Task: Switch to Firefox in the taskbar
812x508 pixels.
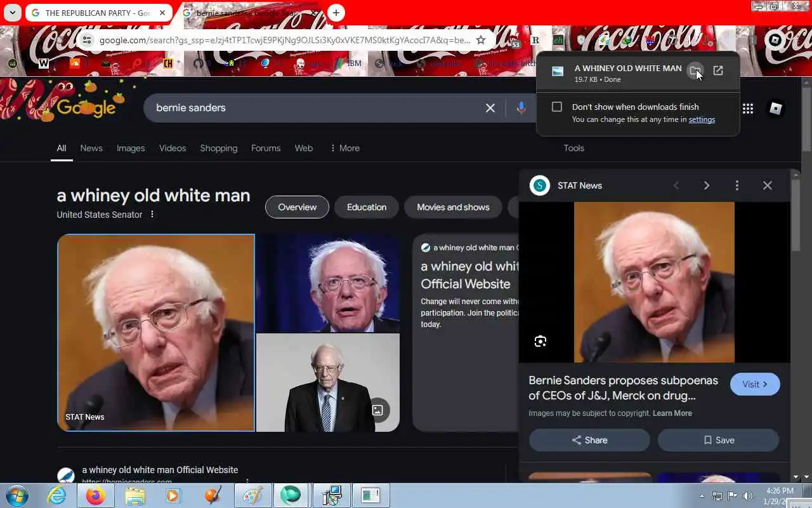Action: [x=96, y=495]
